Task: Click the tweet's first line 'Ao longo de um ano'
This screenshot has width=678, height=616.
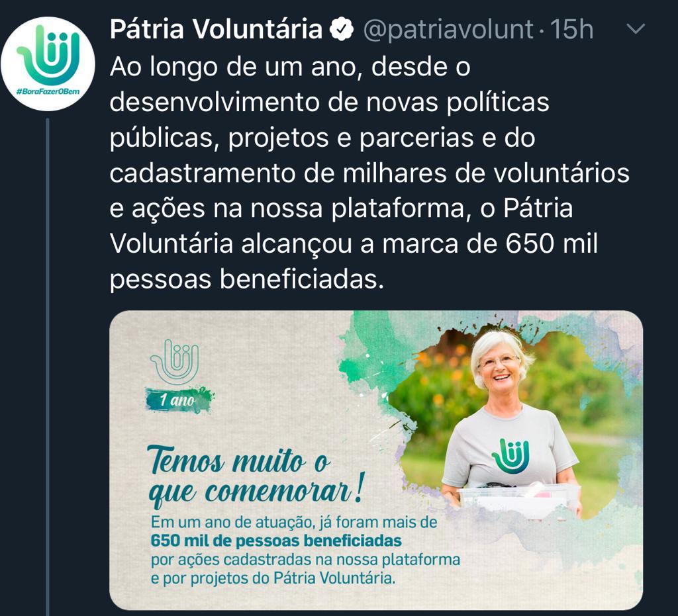Action: pyautogui.click(x=290, y=67)
